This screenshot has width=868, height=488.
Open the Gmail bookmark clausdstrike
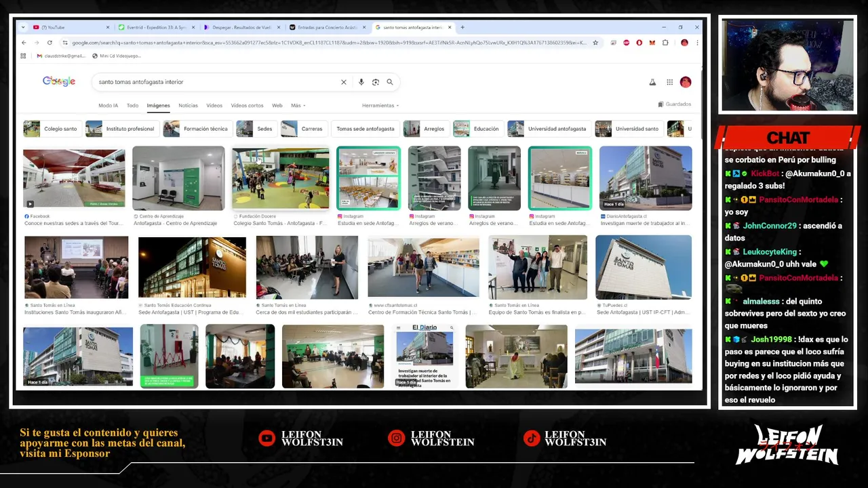tap(61, 56)
